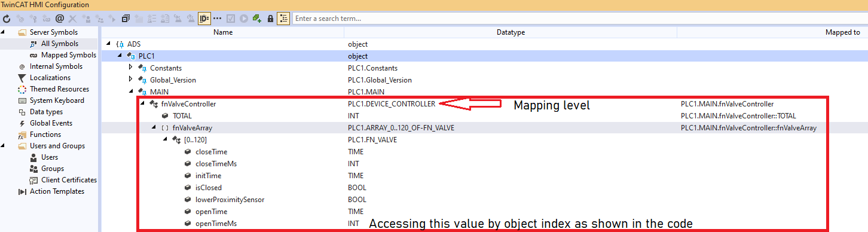Open Global Events in the sidebar

51,123
